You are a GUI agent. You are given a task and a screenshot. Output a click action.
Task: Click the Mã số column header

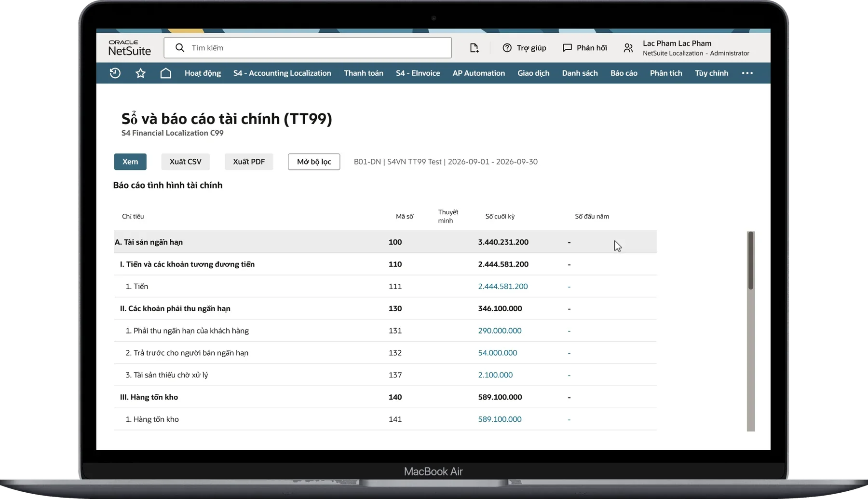pyautogui.click(x=405, y=216)
